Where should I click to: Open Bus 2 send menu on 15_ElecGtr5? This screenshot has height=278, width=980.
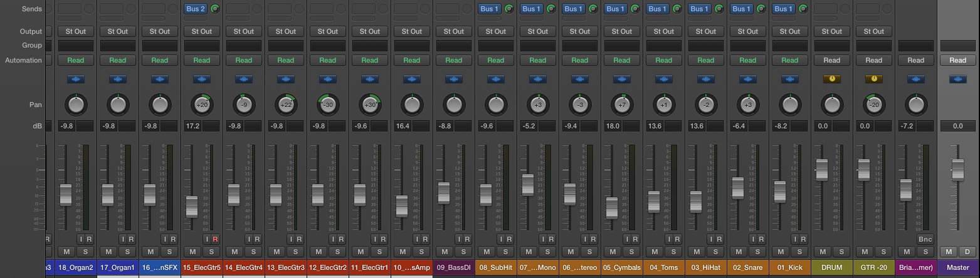point(196,9)
